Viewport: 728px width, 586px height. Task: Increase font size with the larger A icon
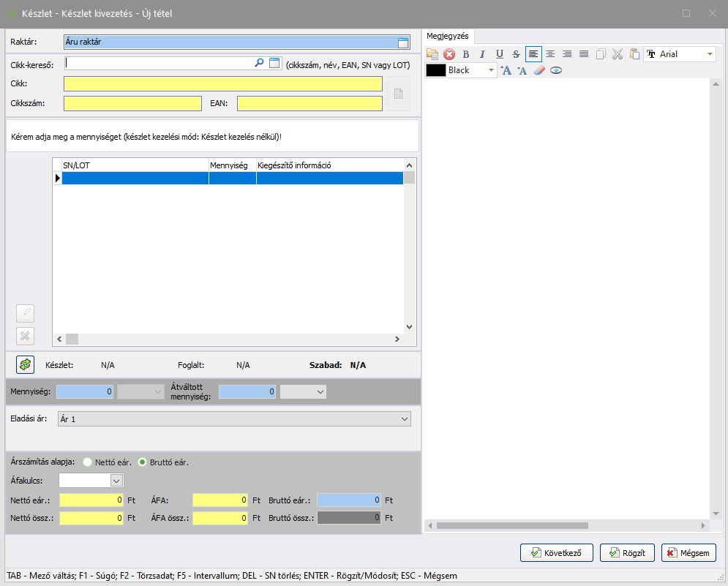click(506, 71)
